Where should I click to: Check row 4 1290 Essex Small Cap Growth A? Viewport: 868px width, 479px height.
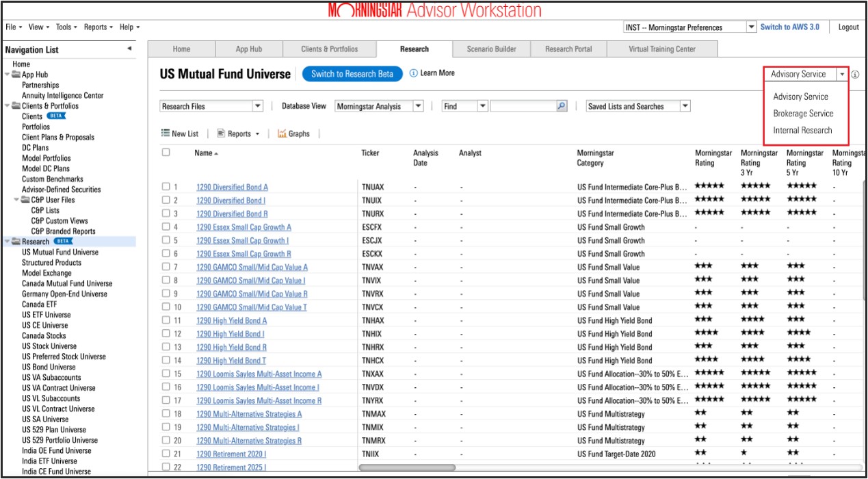(166, 227)
